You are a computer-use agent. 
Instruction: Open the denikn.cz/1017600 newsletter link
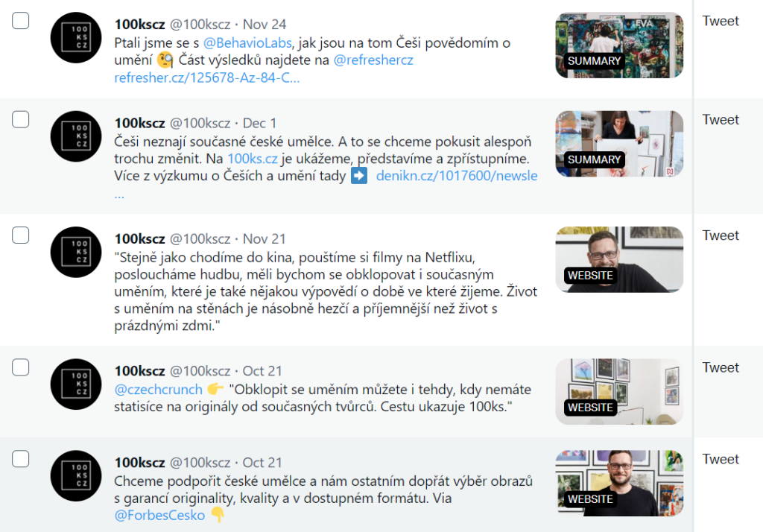coord(457,176)
